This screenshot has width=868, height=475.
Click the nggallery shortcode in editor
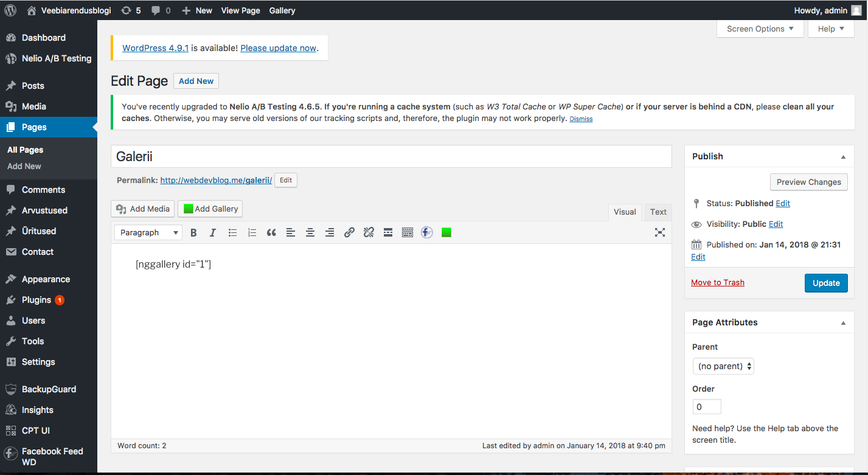pos(173,264)
